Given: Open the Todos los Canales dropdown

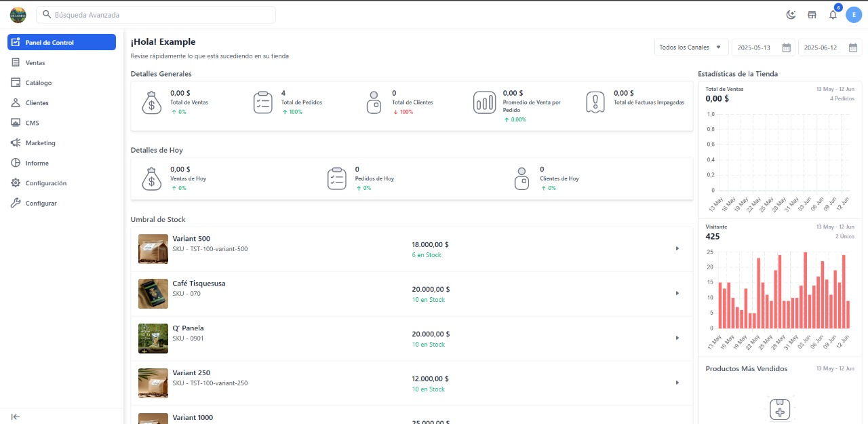Looking at the screenshot, I should click(690, 47).
